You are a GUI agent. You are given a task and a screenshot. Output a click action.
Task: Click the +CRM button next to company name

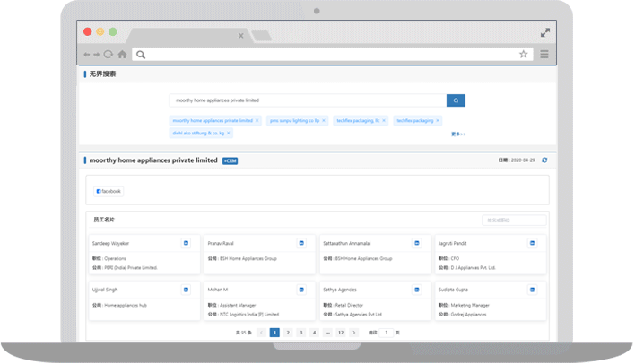coord(230,160)
